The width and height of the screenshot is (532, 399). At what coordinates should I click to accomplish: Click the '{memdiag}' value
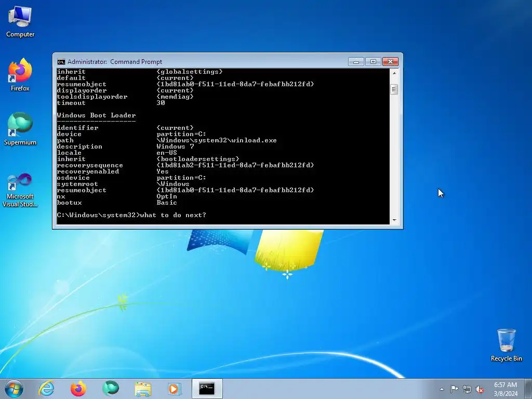pyautogui.click(x=175, y=97)
